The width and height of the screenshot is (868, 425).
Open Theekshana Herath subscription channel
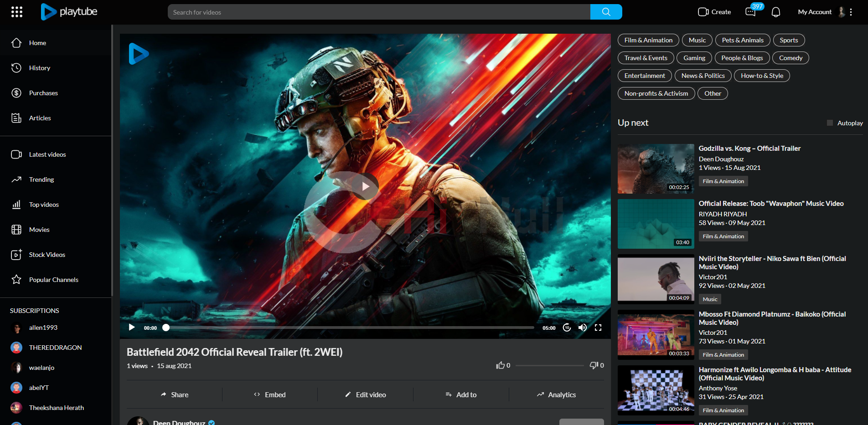pos(56,408)
